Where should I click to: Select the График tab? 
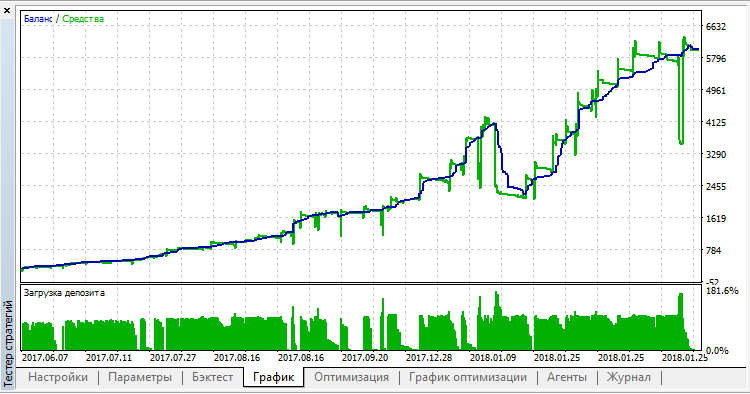274,377
